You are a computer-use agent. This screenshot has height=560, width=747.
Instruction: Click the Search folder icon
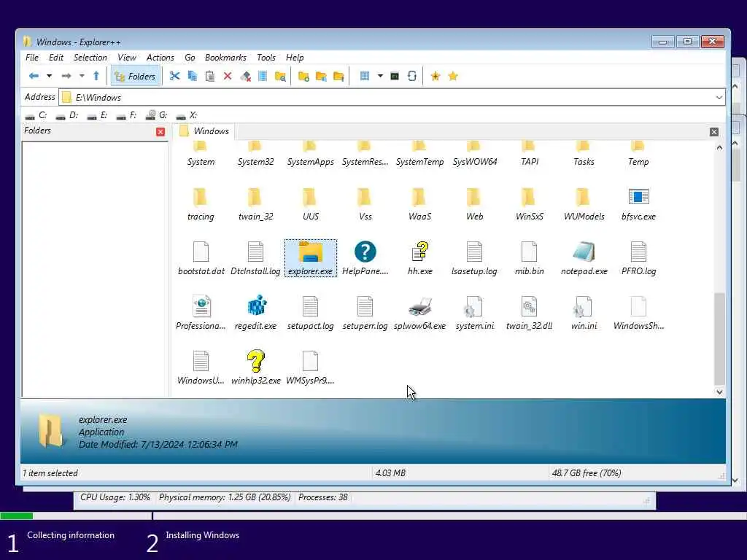pyautogui.click(x=280, y=76)
